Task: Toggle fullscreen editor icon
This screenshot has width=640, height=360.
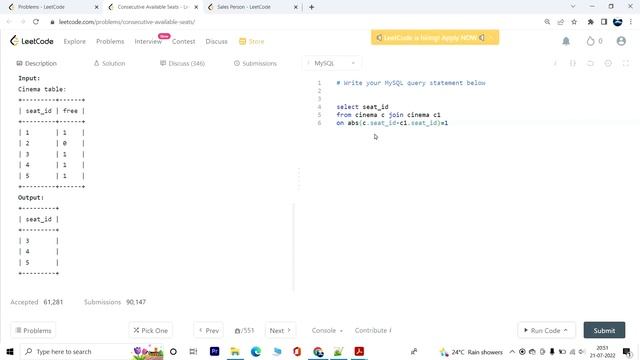Action: [626, 63]
